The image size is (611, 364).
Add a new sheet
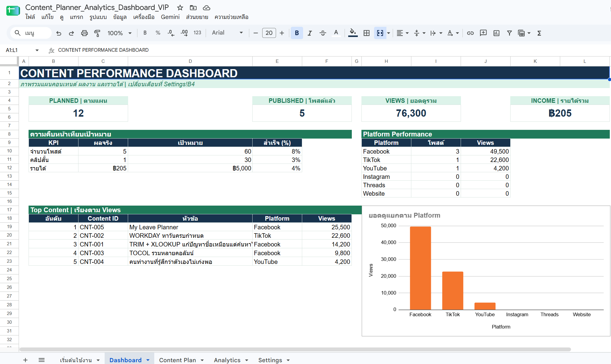26,360
